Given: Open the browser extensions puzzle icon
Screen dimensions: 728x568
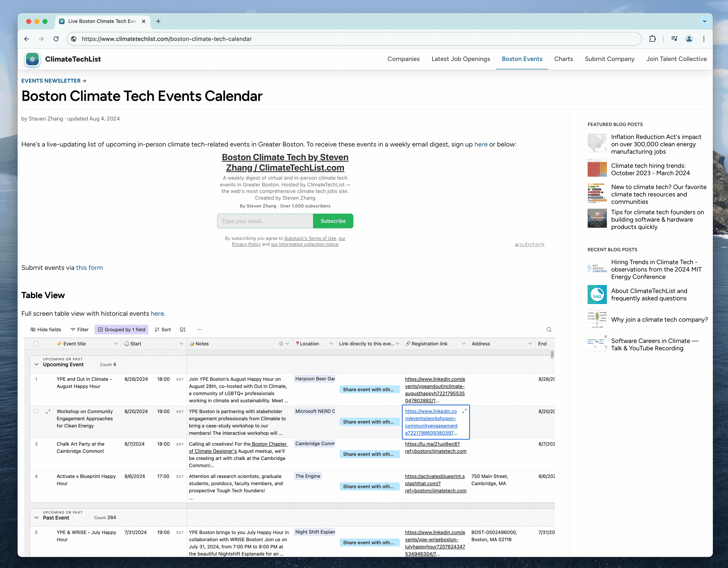Looking at the screenshot, I should [652, 39].
